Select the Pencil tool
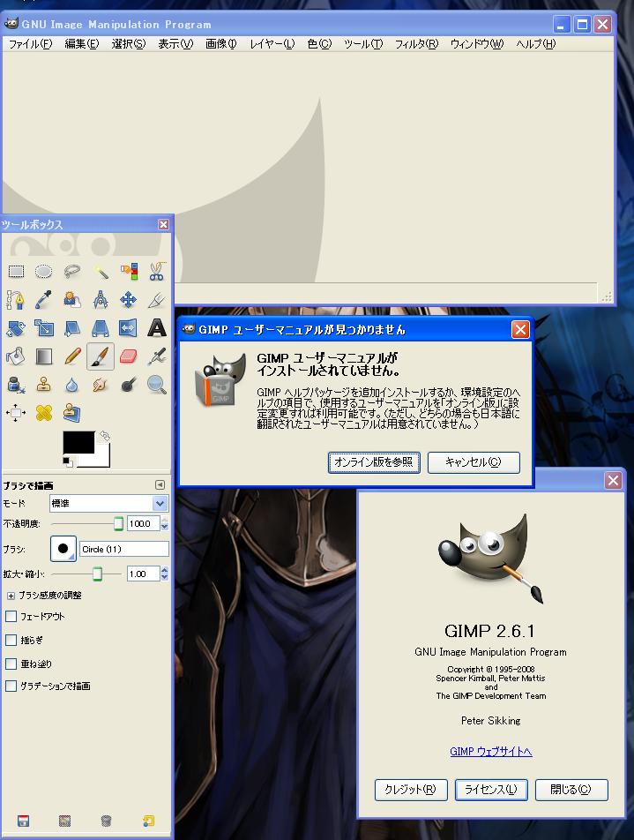Screen dimensions: 634x840 [x=72, y=356]
